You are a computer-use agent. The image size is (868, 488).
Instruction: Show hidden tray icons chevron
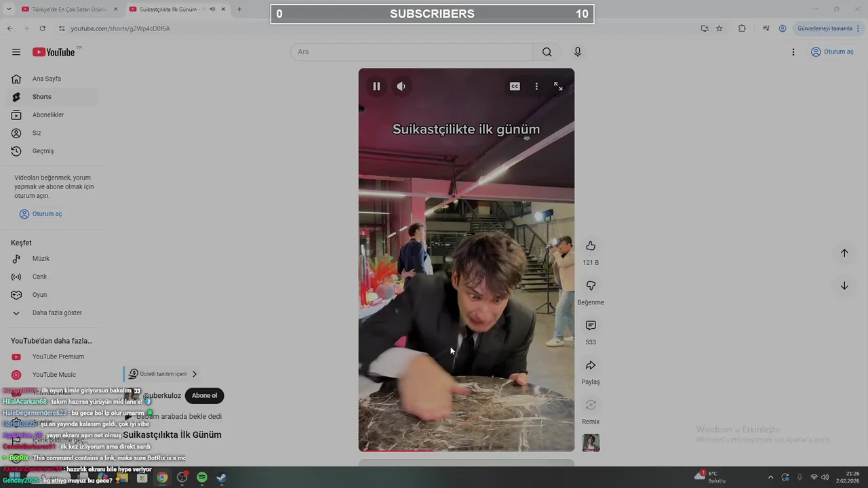(x=770, y=478)
